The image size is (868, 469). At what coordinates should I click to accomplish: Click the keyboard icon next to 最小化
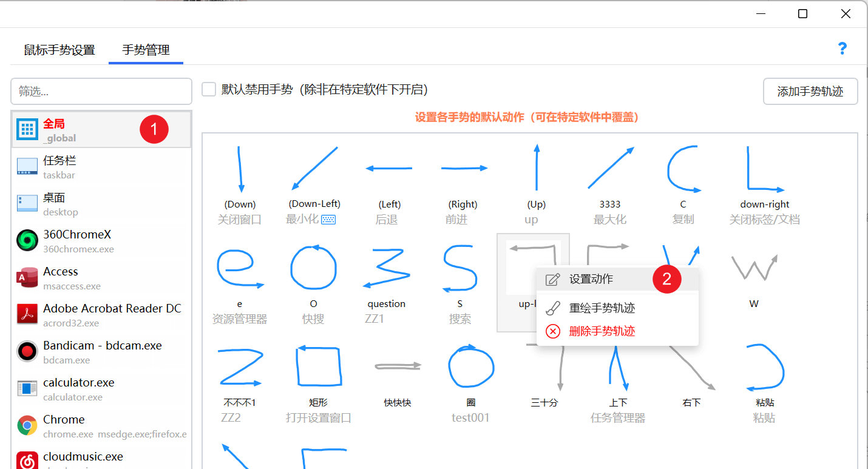coord(328,220)
